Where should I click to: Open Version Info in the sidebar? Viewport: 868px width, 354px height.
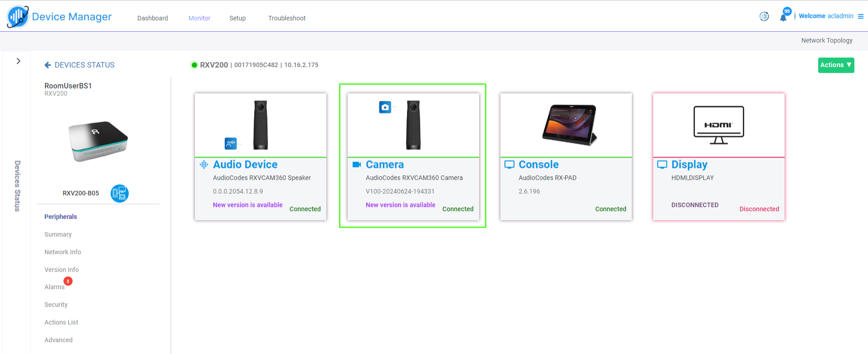(62, 270)
